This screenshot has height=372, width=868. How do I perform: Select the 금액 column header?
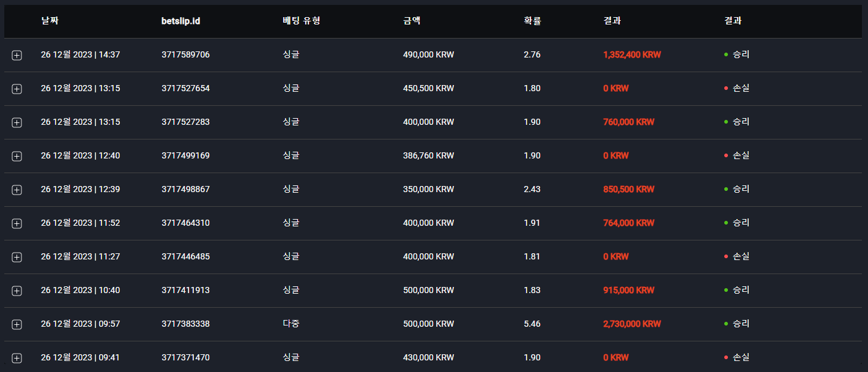(412, 21)
